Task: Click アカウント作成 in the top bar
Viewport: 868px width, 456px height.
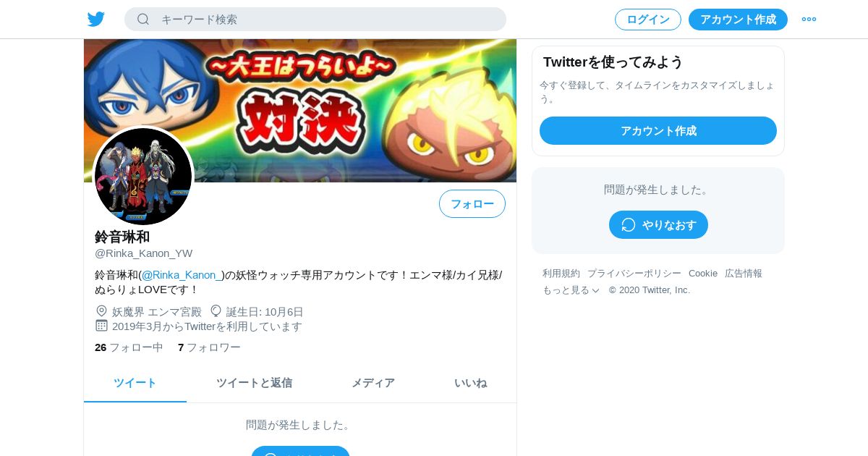Action: pos(738,20)
